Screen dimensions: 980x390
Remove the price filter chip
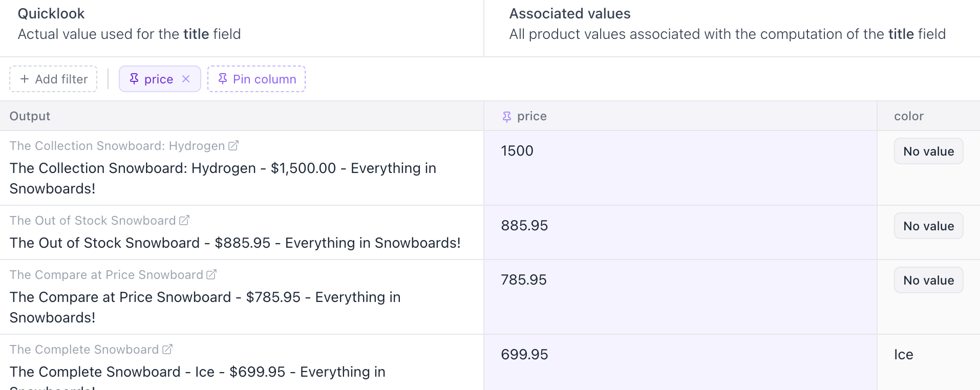tap(186, 79)
